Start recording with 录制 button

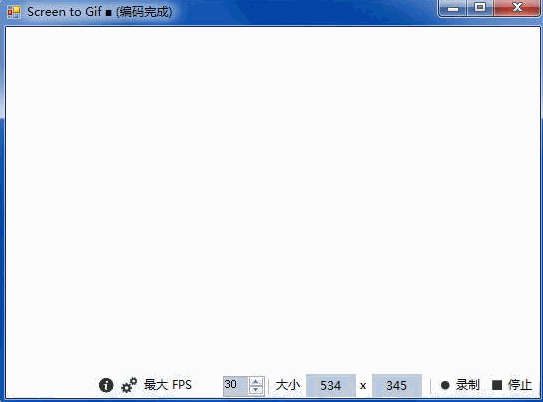tap(460, 385)
